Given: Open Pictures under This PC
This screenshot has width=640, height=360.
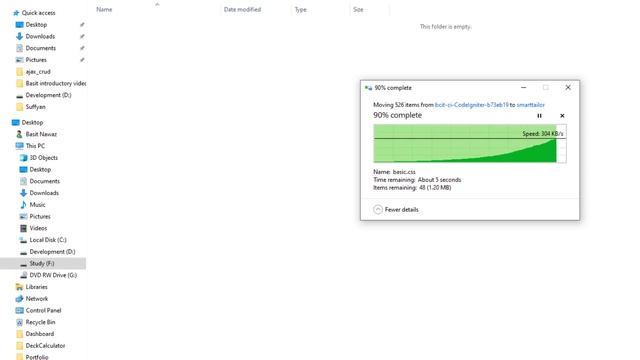Looking at the screenshot, I should [35, 217].
